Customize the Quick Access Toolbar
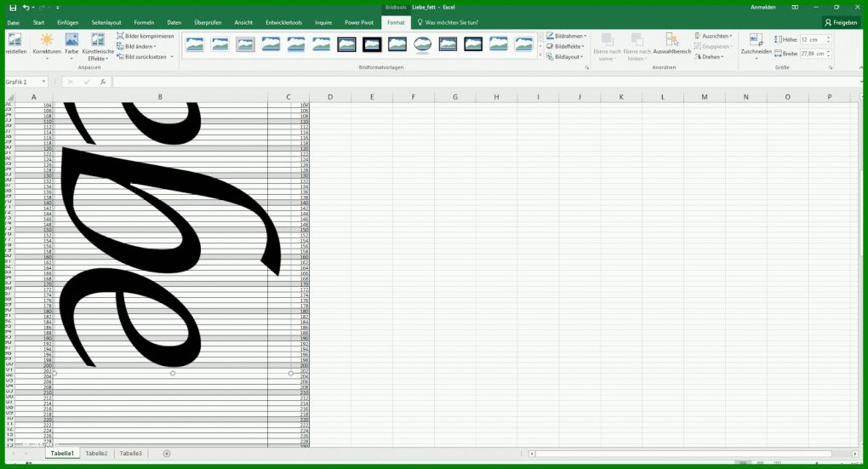The width and height of the screenshot is (868, 469). click(58, 8)
